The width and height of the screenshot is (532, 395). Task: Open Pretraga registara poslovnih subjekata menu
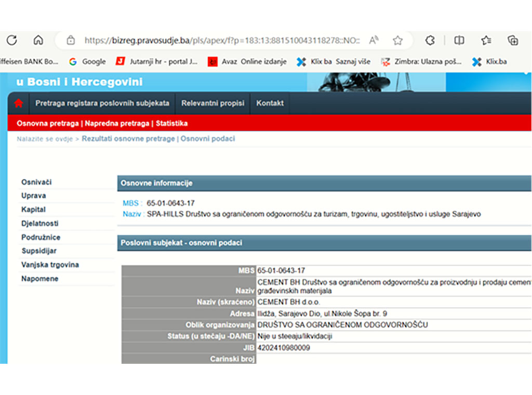point(102,103)
